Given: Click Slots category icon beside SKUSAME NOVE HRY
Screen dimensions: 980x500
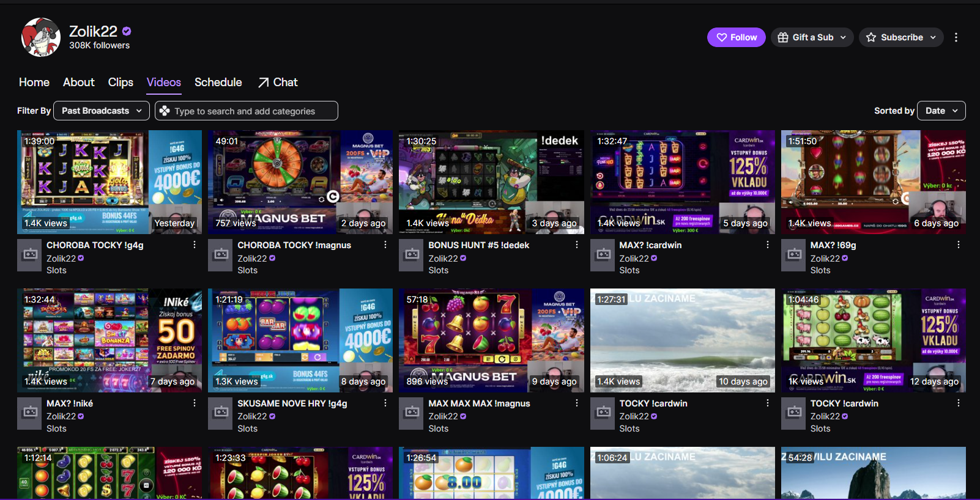Looking at the screenshot, I should (221, 413).
